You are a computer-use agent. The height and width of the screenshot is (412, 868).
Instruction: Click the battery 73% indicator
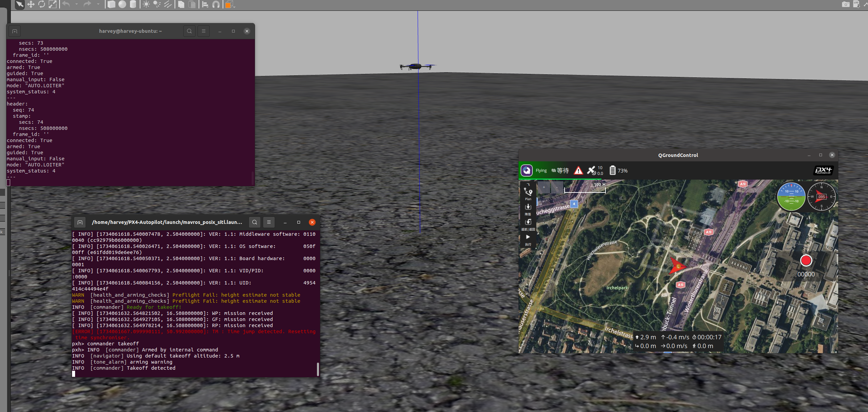[x=618, y=170]
